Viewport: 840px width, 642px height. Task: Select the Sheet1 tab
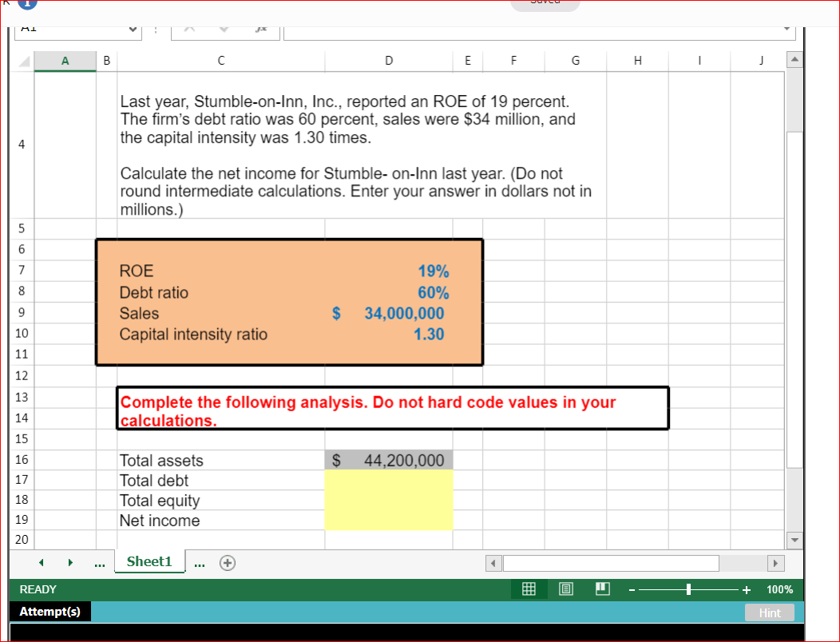click(149, 561)
